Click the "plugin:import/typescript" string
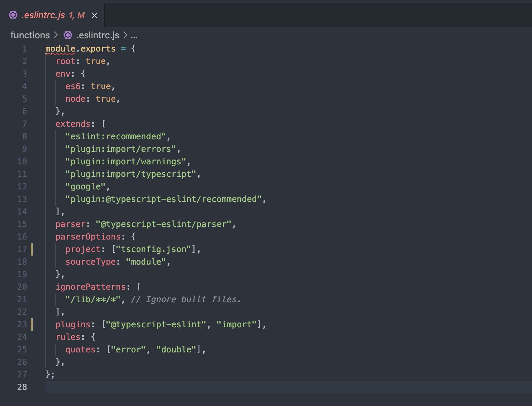The image size is (532, 406). (131, 174)
